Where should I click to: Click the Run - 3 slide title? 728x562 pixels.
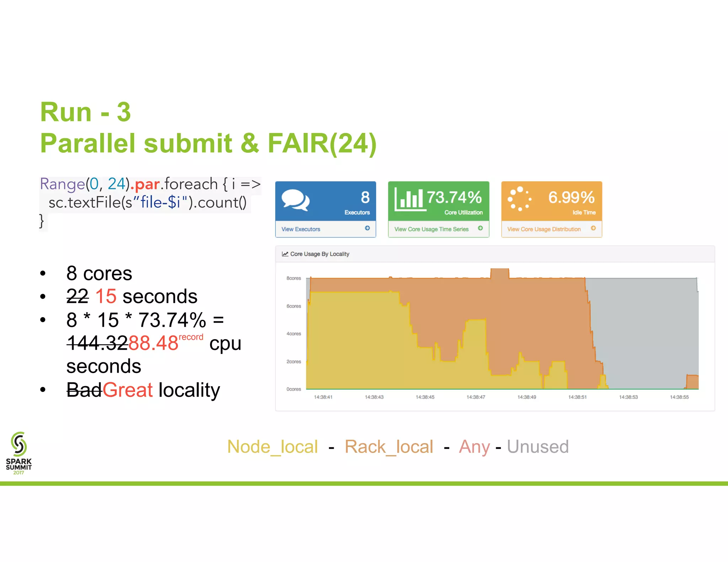click(x=86, y=112)
